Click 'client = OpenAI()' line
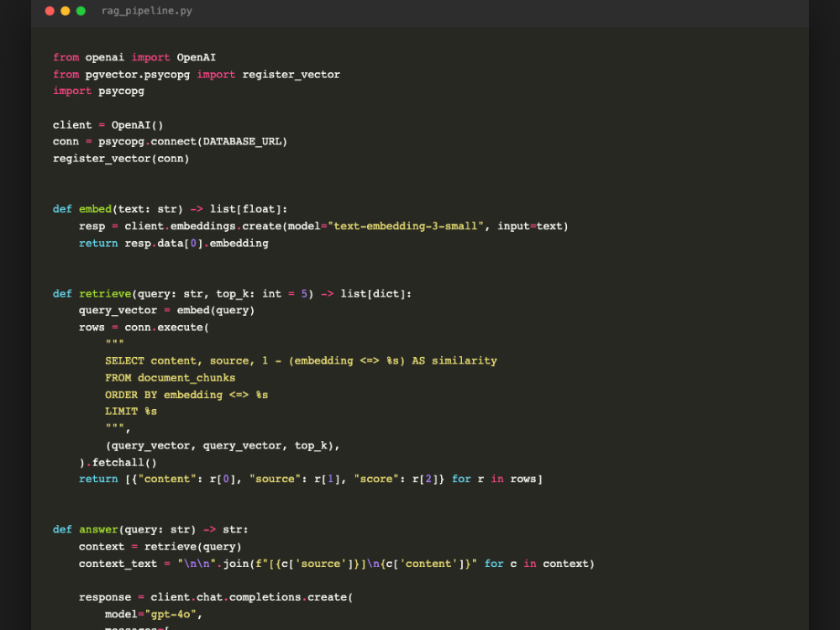 [x=108, y=125]
